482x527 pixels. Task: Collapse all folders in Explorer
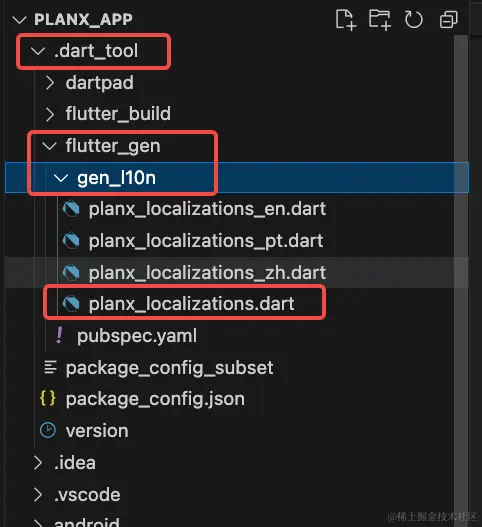pos(449,20)
